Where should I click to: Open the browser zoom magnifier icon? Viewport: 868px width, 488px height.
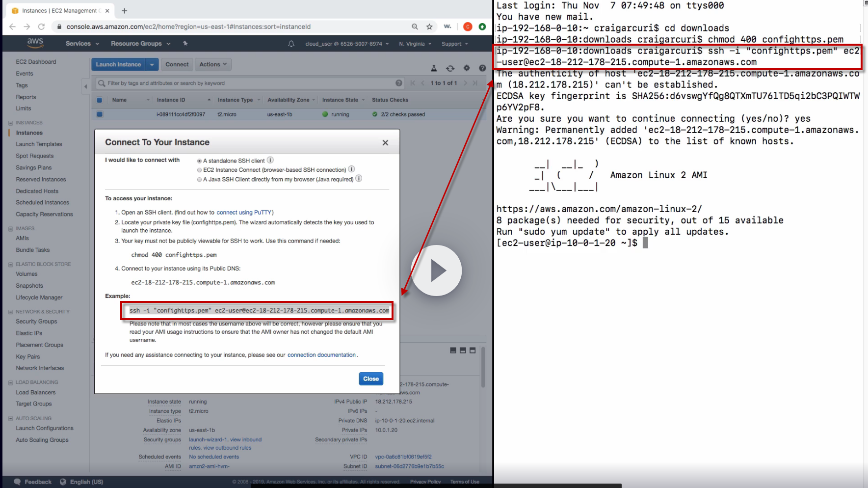click(415, 27)
